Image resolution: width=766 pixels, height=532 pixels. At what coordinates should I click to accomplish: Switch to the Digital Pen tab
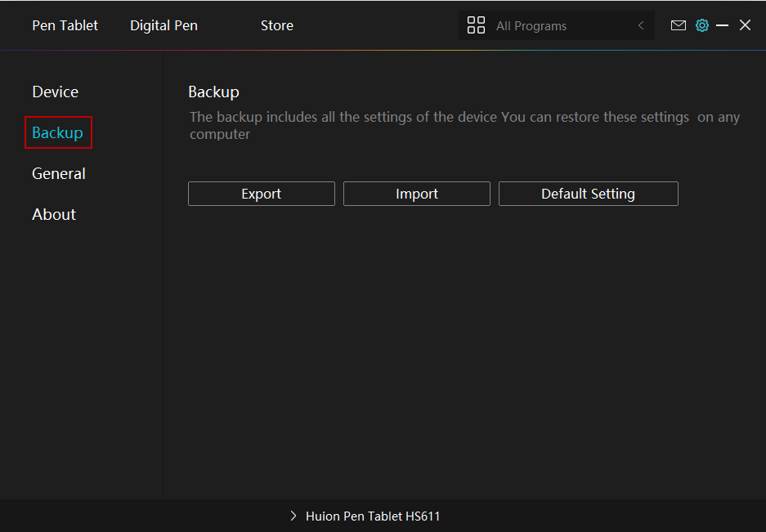click(164, 25)
